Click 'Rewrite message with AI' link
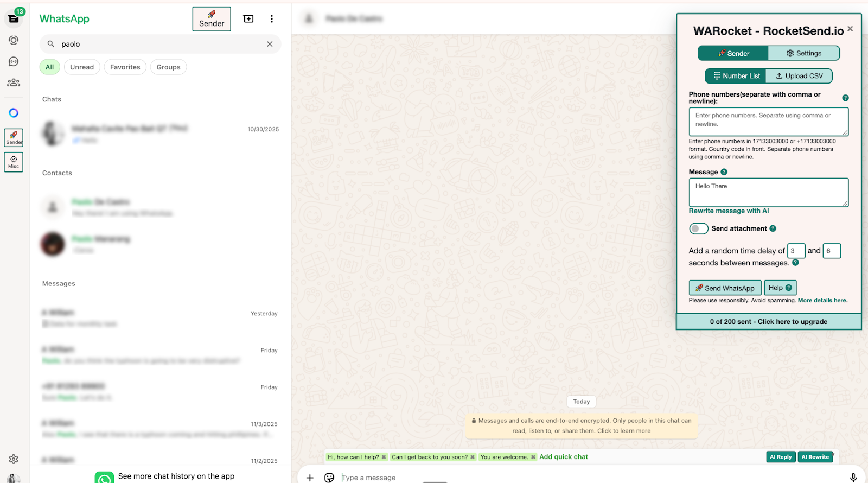Screen dimensions: 868x483 click(x=729, y=211)
